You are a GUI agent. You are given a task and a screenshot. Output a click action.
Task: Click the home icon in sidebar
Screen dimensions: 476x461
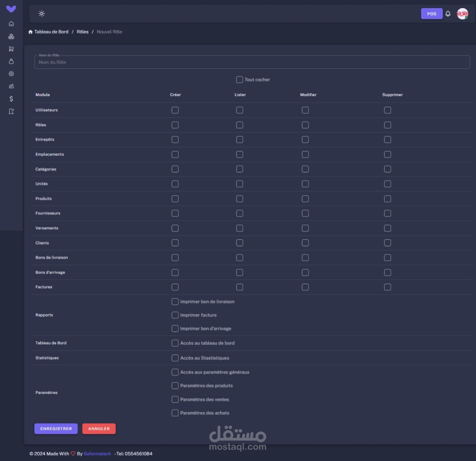[11, 24]
